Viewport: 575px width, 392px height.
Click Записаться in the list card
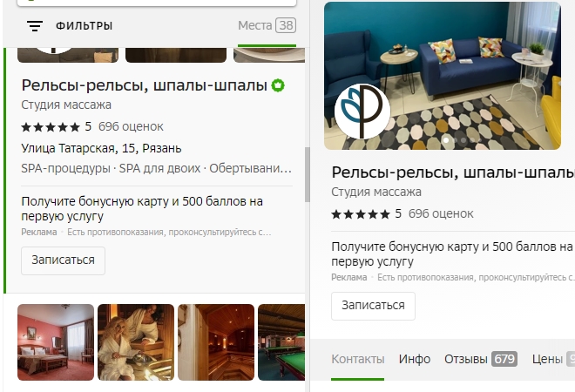pyautogui.click(x=63, y=260)
